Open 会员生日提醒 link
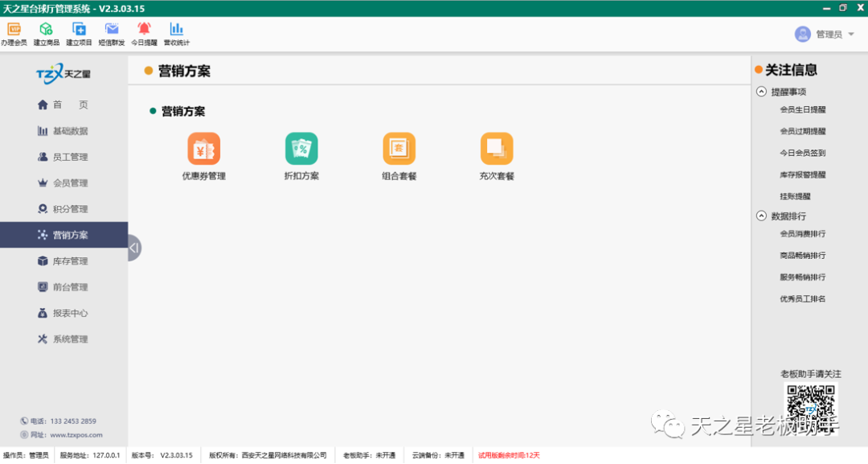868x464 pixels. [x=803, y=109]
